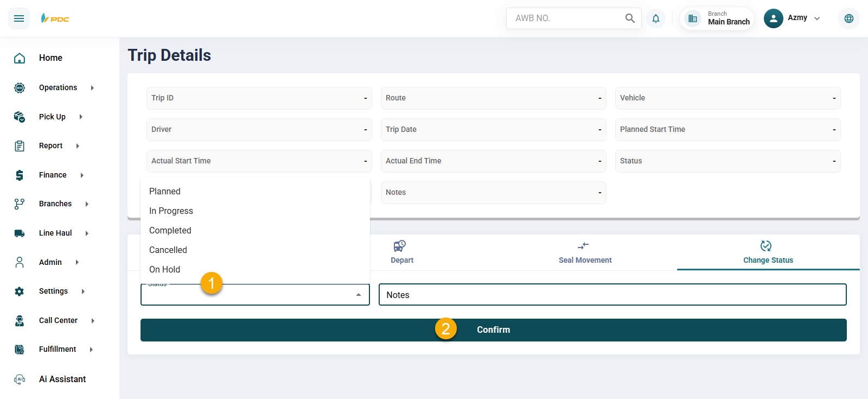Click the Operations sidebar icon
The height and width of the screenshot is (399, 868).
[20, 87]
